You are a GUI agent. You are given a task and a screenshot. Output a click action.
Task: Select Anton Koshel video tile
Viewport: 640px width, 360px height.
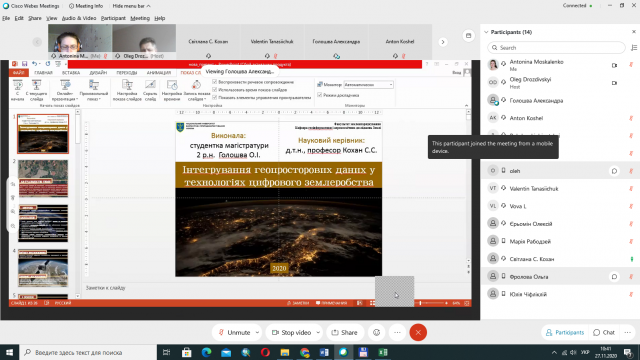pyautogui.click(x=400, y=42)
